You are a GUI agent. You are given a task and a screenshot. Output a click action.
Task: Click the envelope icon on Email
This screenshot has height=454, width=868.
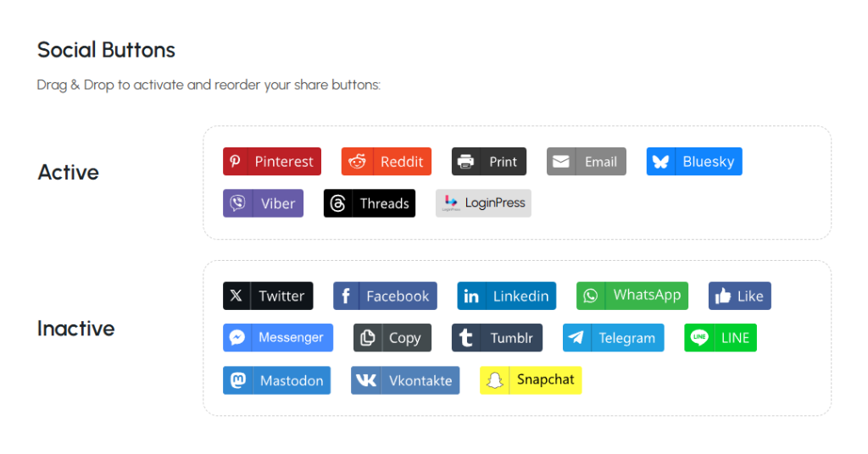point(561,162)
